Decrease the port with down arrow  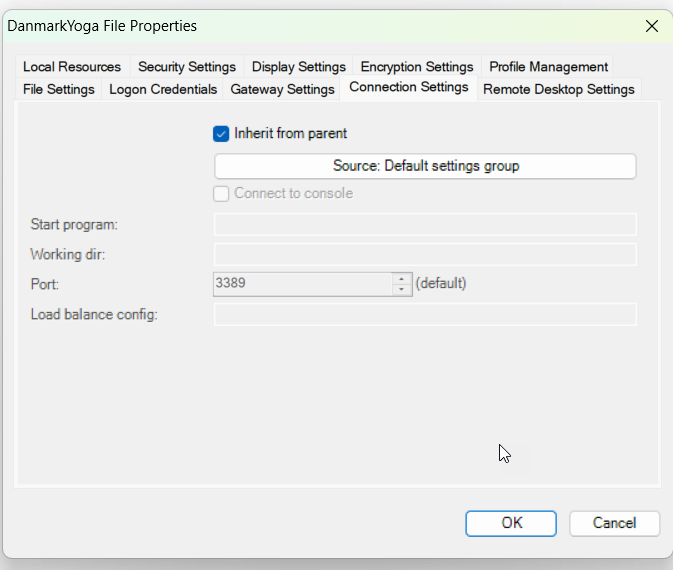click(x=401, y=289)
